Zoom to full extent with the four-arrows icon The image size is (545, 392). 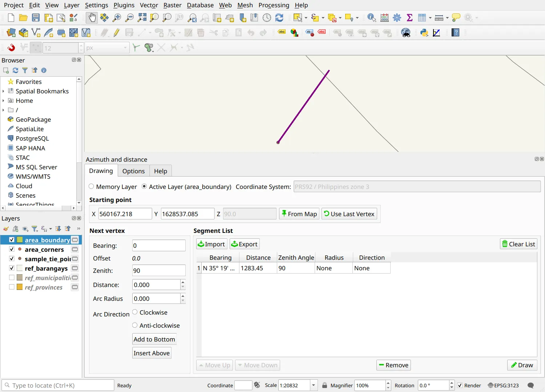(142, 17)
